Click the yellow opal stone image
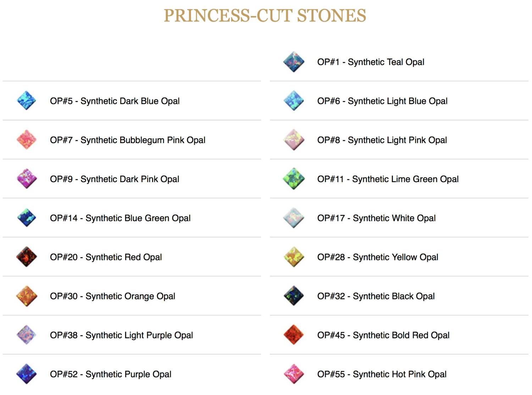The width and height of the screenshot is (532, 395). 294,257
